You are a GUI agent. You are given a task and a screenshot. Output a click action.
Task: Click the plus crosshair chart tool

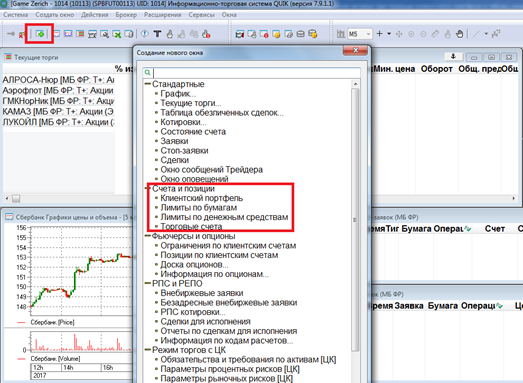point(379,34)
